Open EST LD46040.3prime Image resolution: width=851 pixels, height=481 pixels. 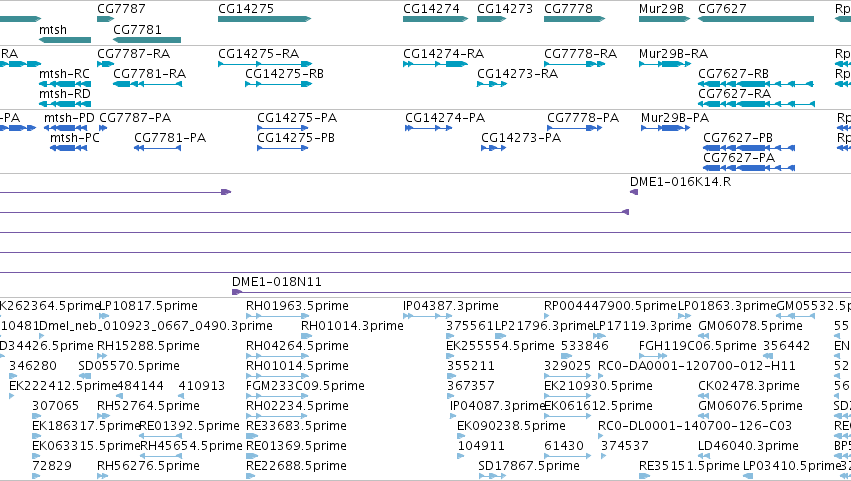point(748,446)
